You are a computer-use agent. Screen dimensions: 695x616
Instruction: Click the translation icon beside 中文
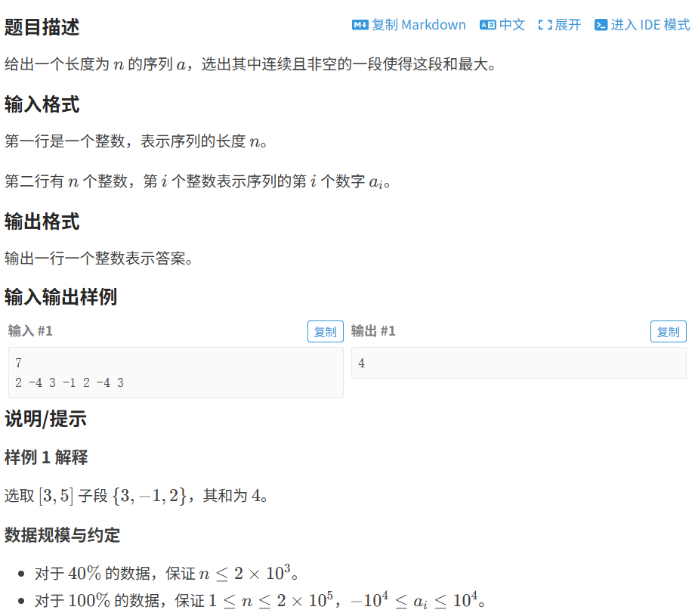pyautogui.click(x=487, y=25)
